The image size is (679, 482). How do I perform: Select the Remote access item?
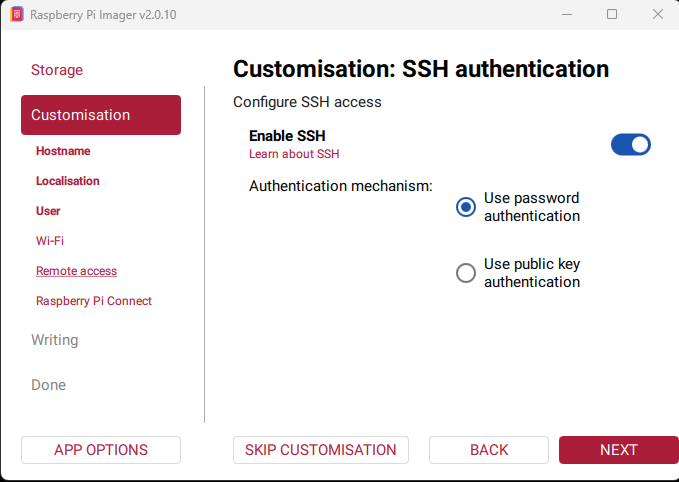pyautogui.click(x=76, y=271)
